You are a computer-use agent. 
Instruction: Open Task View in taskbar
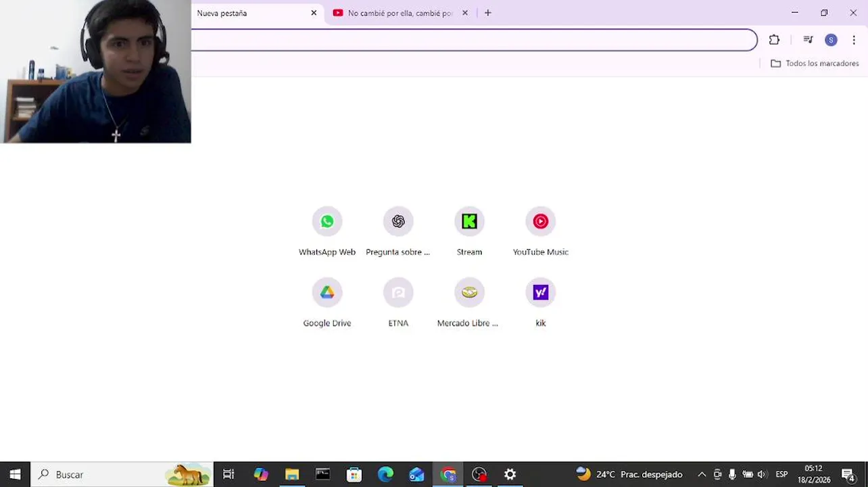[x=228, y=474]
